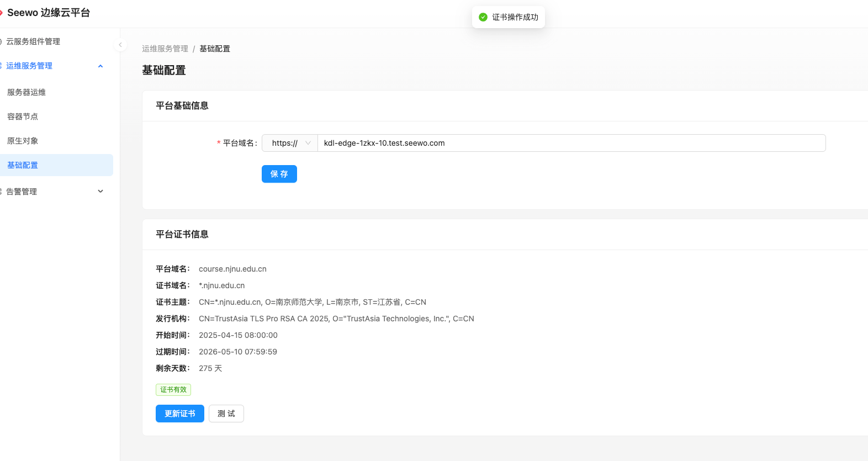Click the 更新证书 button

[180, 414]
